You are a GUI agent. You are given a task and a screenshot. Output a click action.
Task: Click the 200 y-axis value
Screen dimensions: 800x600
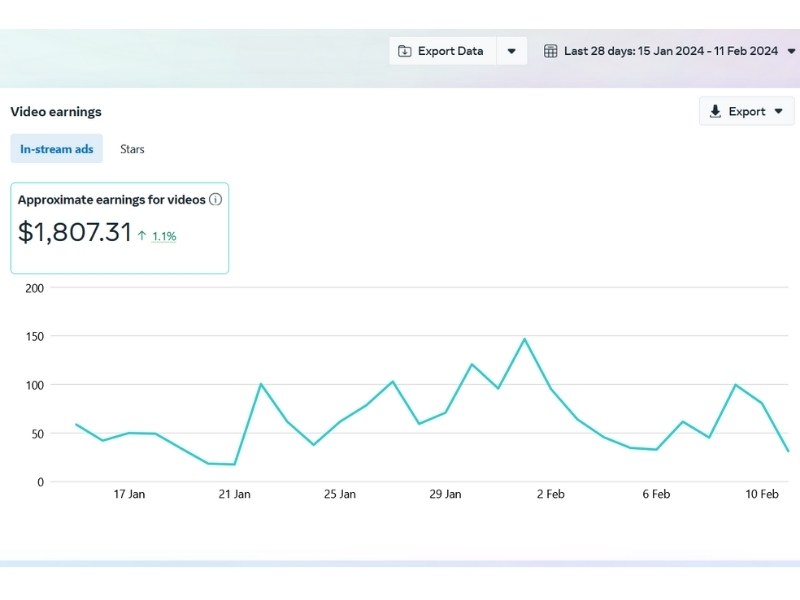click(x=35, y=288)
